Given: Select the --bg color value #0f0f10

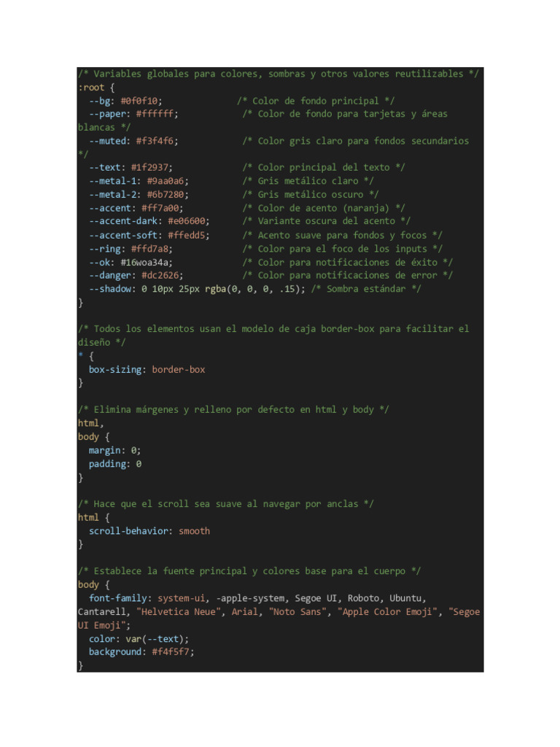Looking at the screenshot, I should click(139, 101).
